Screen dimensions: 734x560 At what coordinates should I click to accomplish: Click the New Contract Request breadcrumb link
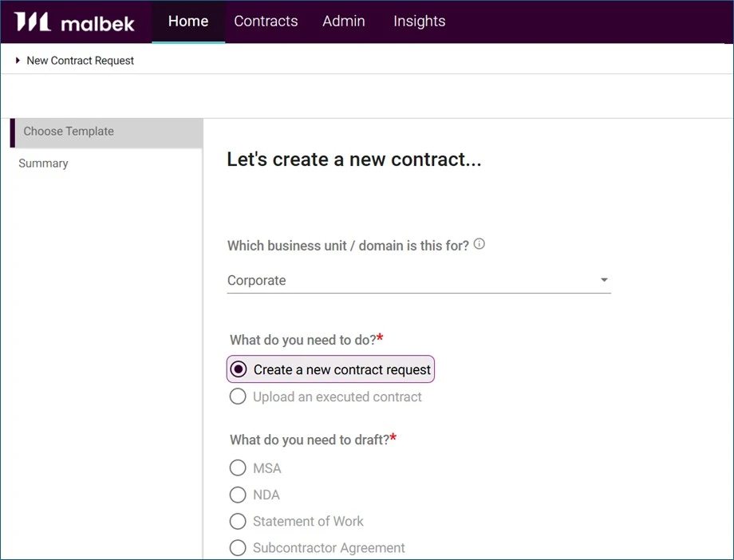(x=80, y=60)
